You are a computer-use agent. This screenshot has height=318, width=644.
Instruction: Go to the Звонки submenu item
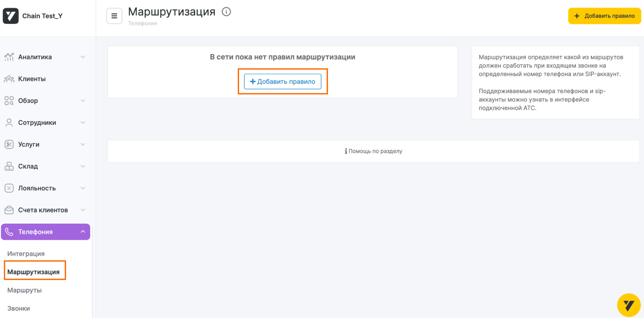[x=19, y=309]
